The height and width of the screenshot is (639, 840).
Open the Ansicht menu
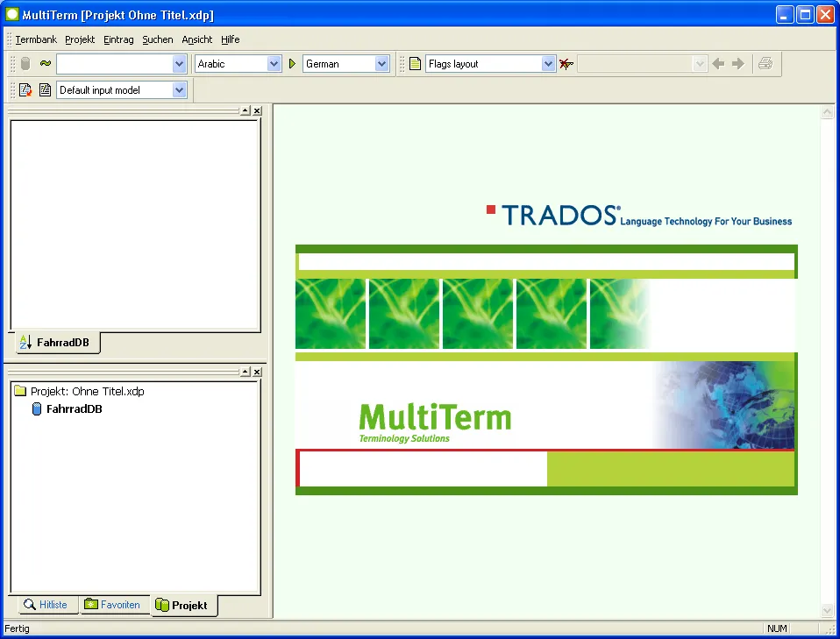click(x=197, y=39)
